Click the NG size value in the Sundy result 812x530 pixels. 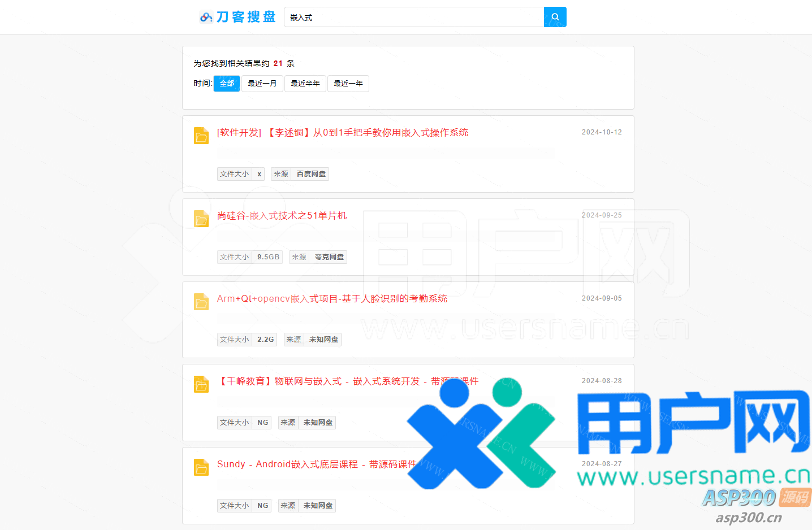(x=263, y=506)
